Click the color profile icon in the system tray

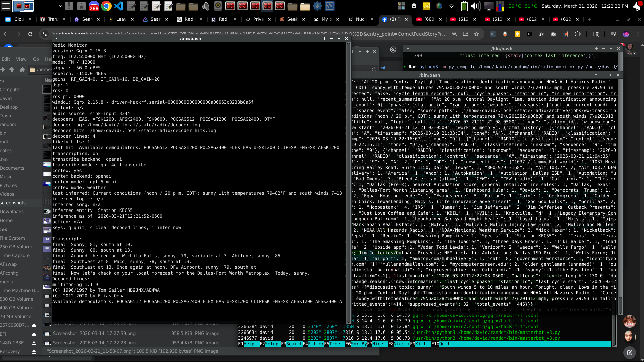click(x=439, y=6)
